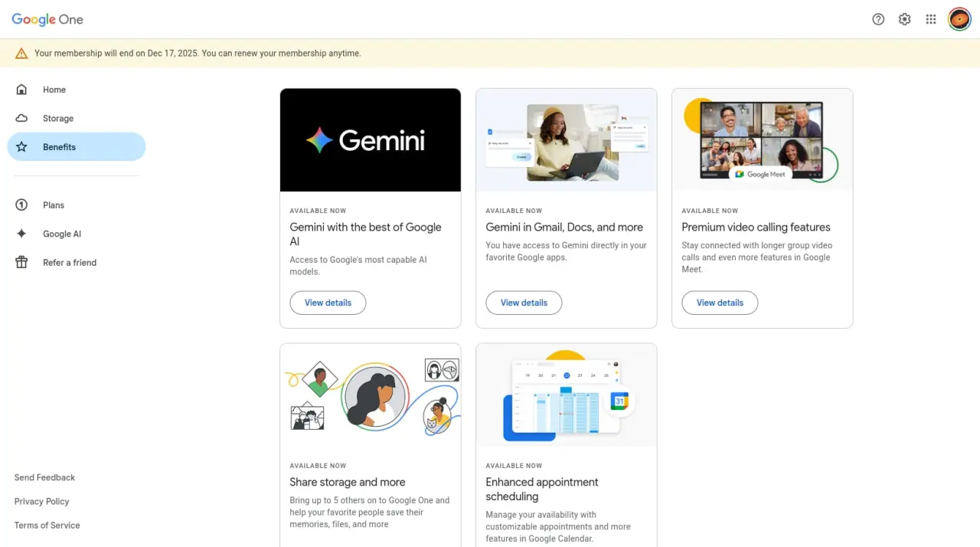The image size is (980, 547).
Task: Click the Plans number-one icon
Action: [x=21, y=205]
